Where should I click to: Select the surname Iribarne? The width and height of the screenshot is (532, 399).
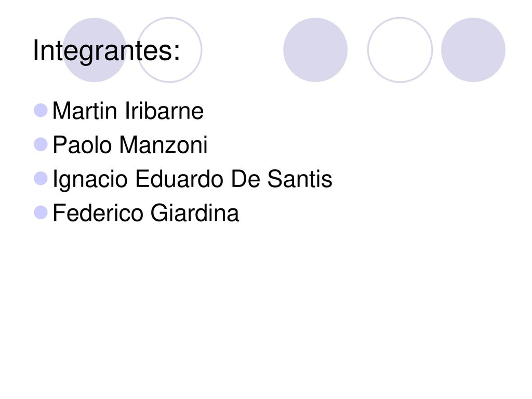(x=164, y=111)
